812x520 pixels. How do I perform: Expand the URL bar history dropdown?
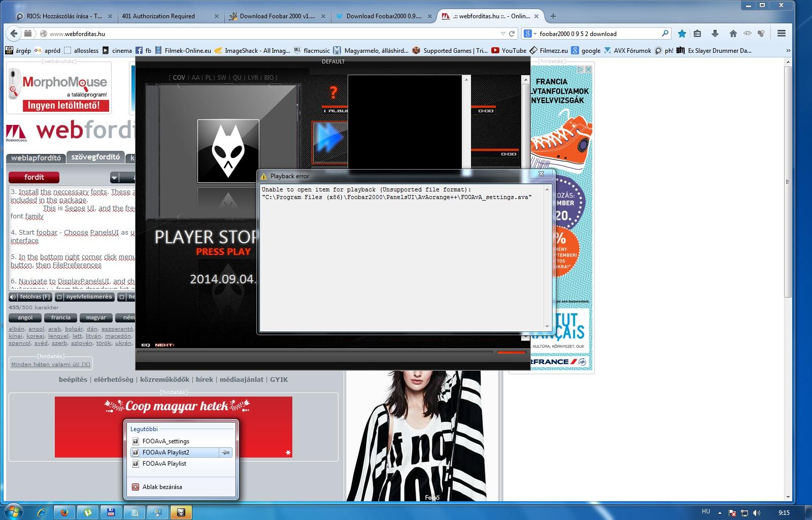click(503, 34)
